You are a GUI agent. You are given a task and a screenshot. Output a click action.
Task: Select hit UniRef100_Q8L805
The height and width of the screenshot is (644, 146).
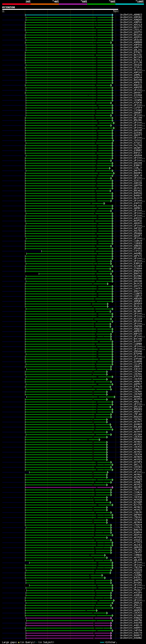pos(131,560)
